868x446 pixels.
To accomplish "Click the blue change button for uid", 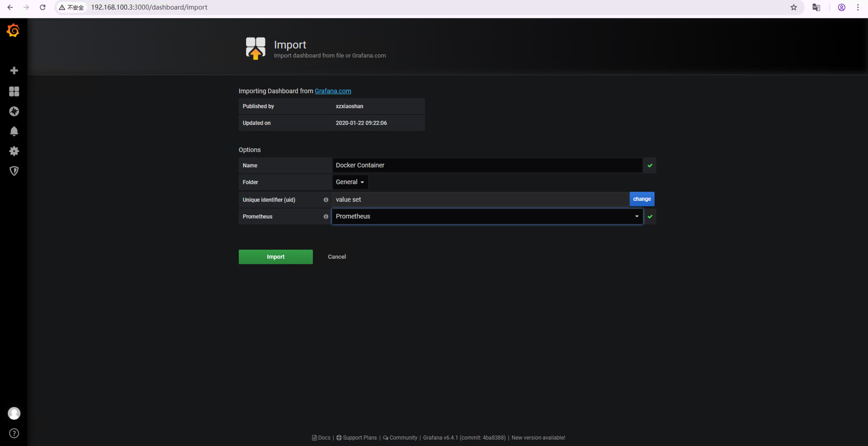I will point(642,199).
